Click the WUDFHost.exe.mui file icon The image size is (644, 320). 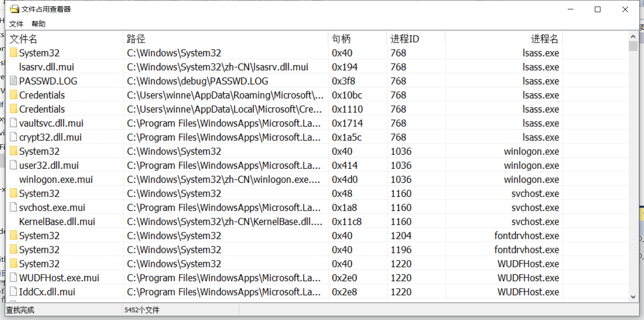(x=14, y=278)
